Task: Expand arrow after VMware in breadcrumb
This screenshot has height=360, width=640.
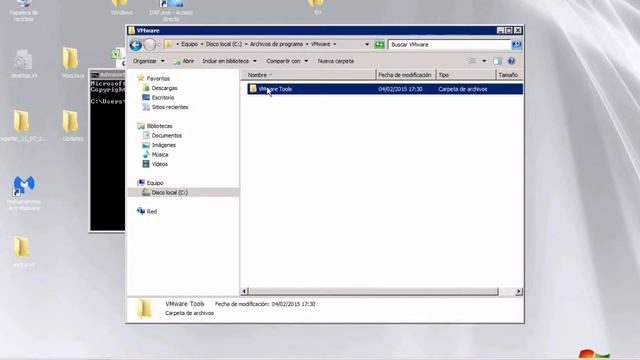Action: tap(335, 44)
